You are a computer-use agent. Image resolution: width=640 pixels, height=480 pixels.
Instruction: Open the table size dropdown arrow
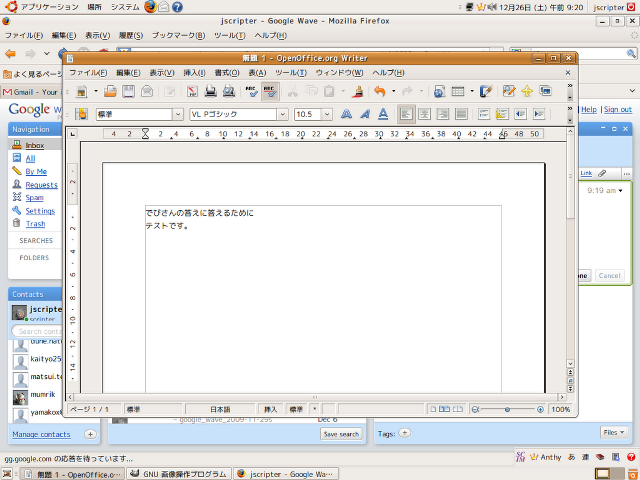pos(472,91)
